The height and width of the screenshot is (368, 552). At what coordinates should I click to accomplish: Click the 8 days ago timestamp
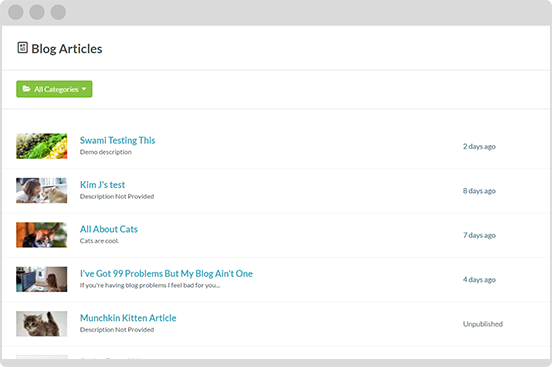[x=479, y=191]
